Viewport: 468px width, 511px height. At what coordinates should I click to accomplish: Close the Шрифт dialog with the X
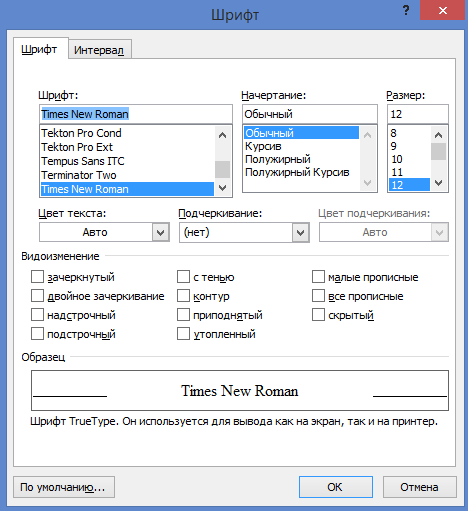click(x=443, y=11)
